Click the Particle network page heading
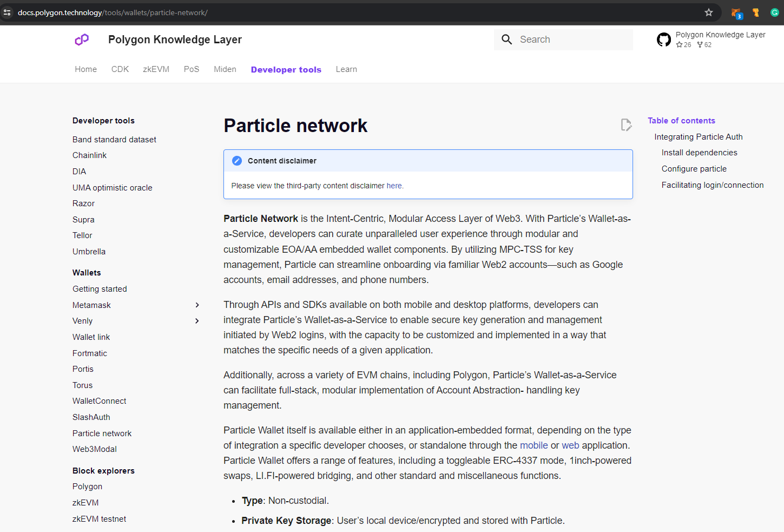 click(x=295, y=126)
